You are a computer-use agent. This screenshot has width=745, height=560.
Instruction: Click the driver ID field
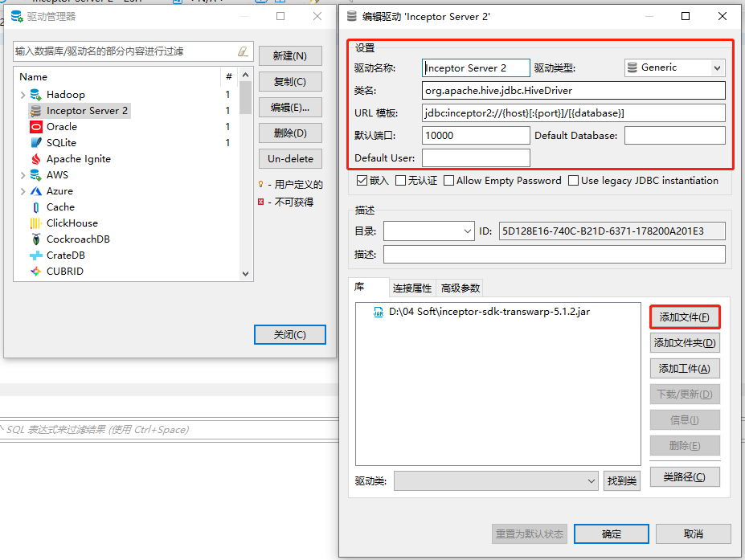[x=612, y=231]
